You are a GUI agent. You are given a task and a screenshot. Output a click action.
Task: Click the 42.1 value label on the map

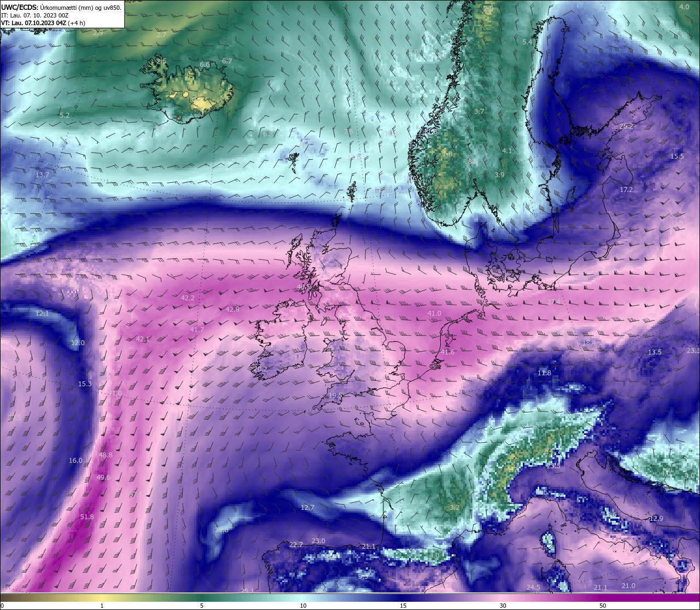tap(143, 339)
